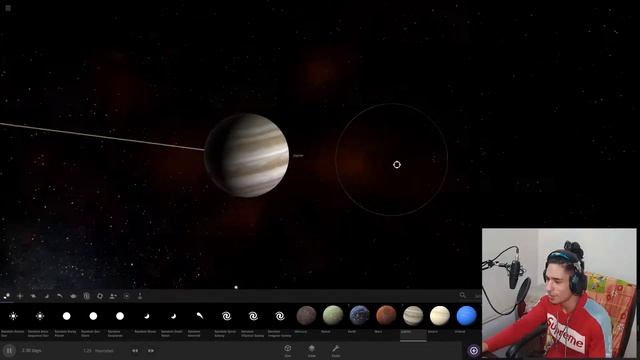Speed up simulation with fast-forward arrows
The width and height of the screenshot is (640, 360).
(151, 351)
